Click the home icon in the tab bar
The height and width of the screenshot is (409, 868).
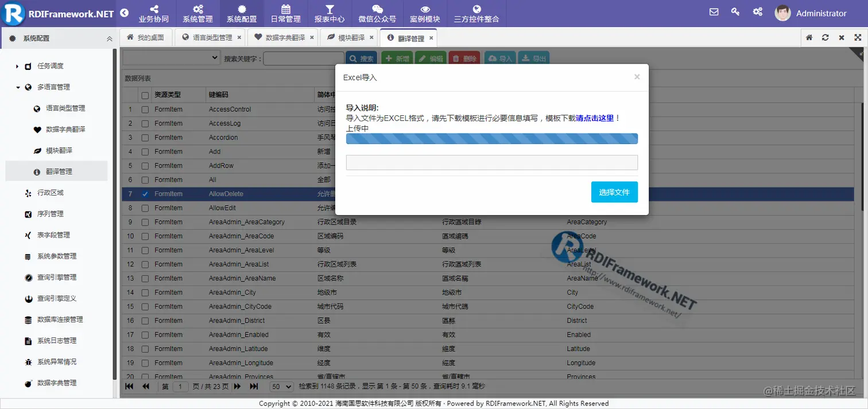[x=808, y=37]
